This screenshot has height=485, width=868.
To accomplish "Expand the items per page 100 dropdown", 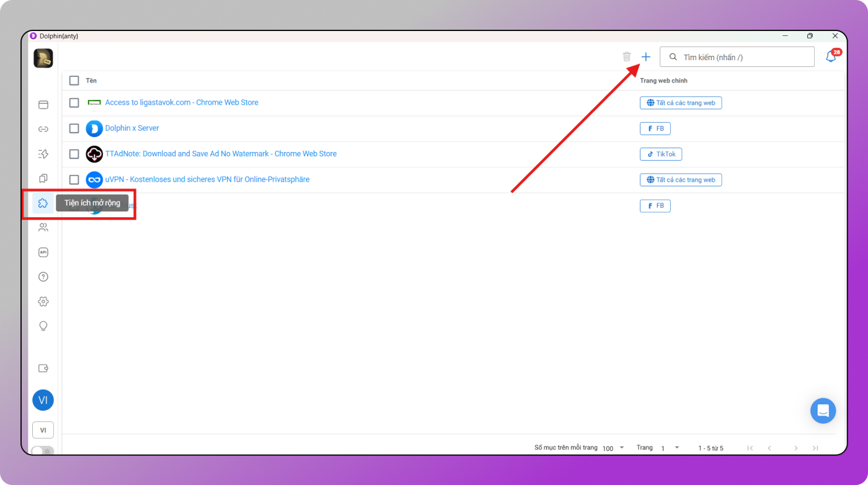I will click(x=613, y=448).
